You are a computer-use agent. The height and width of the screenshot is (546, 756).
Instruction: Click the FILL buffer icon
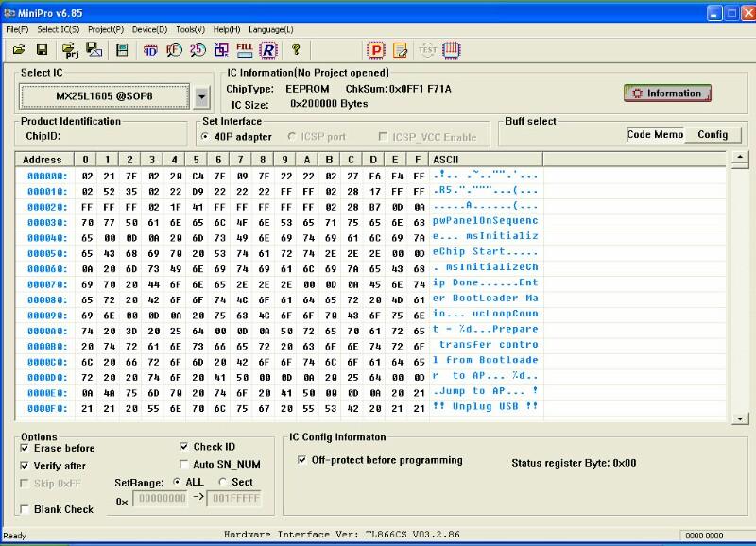click(x=245, y=50)
